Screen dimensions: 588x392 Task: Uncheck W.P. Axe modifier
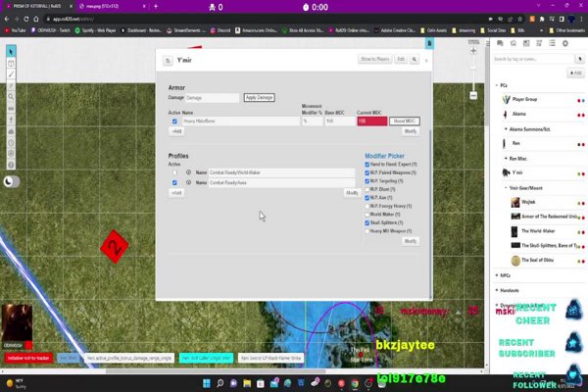[x=367, y=198]
